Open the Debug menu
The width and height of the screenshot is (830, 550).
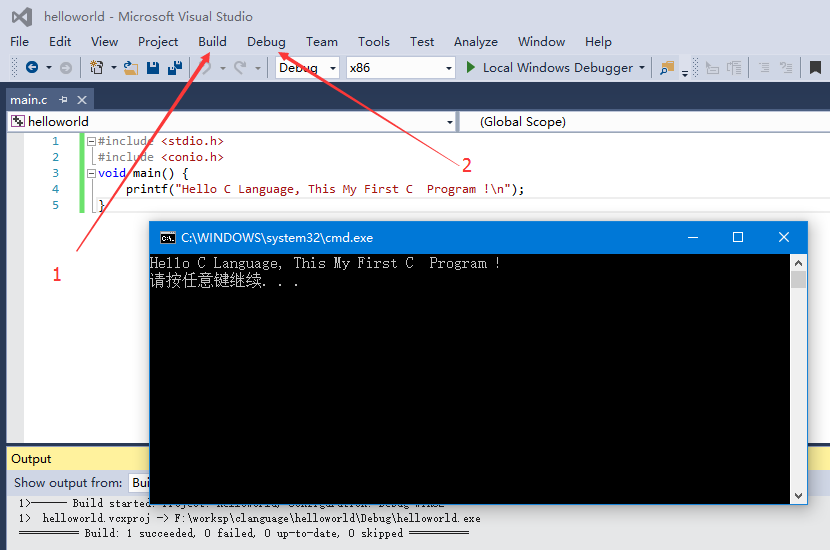(x=266, y=42)
